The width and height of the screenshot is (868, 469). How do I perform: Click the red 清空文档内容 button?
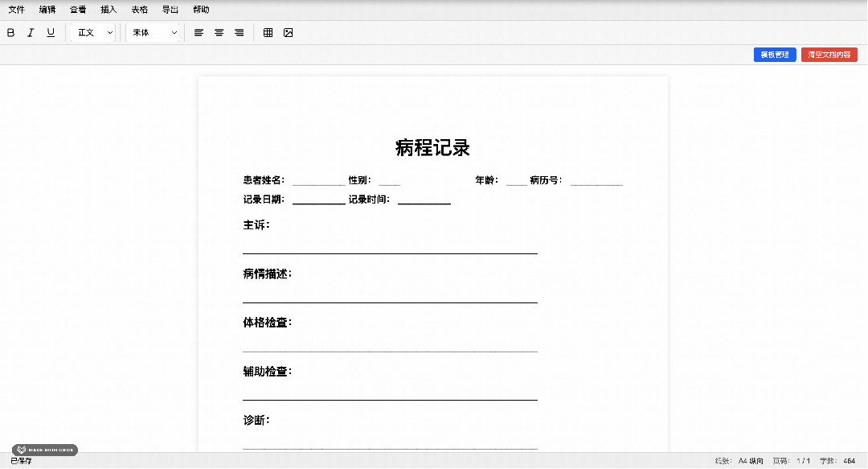[x=829, y=55]
